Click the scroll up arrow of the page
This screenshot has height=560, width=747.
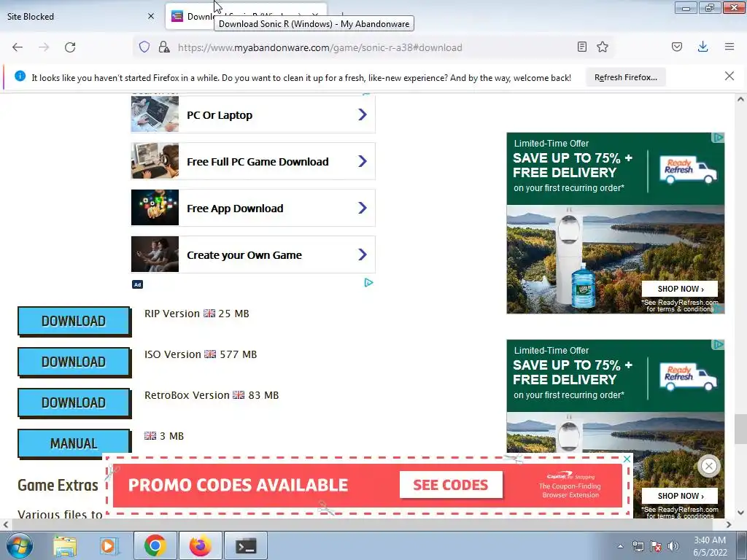click(740, 99)
